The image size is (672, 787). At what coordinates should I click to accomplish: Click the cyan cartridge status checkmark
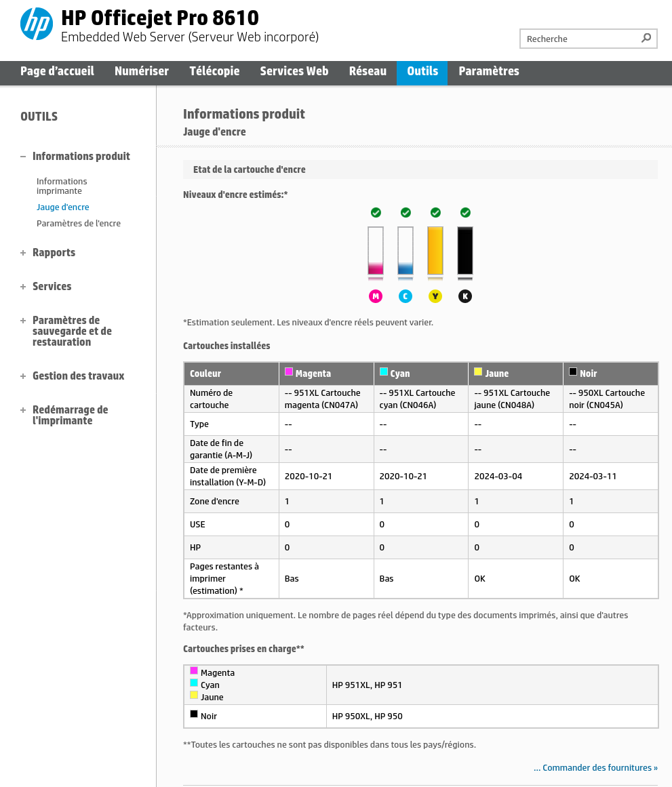[406, 213]
